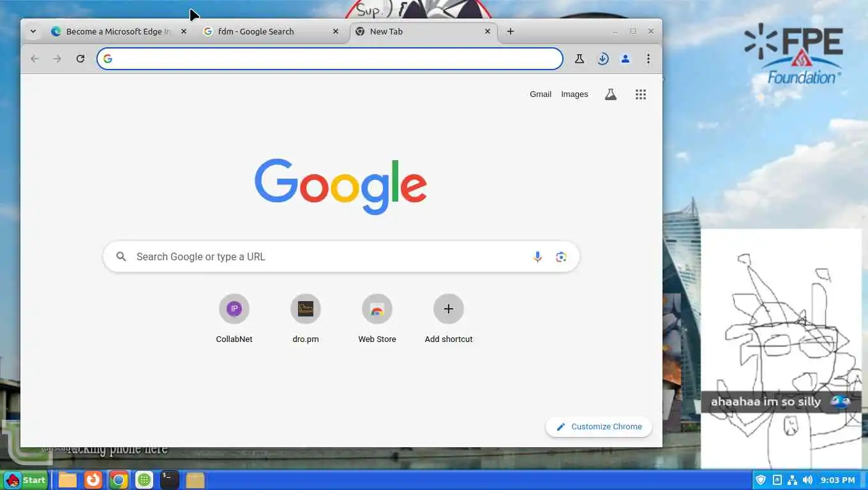This screenshot has width=868, height=490.
Task: Click the Customize Chrome button
Action: tap(599, 427)
